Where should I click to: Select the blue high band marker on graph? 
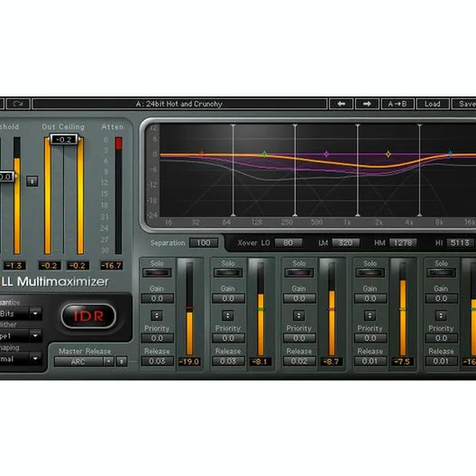point(450,154)
